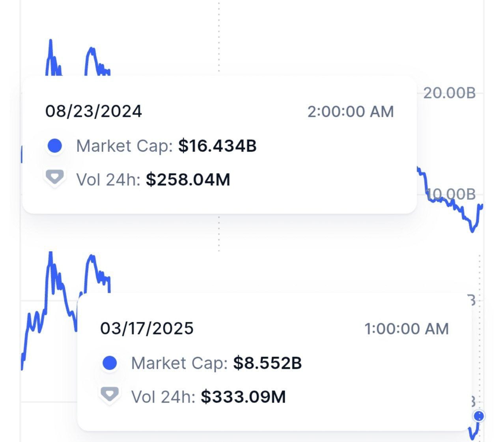Click the 1:00:00 AM timestamp
Viewport: 504px width, 442px height.
[x=406, y=329]
